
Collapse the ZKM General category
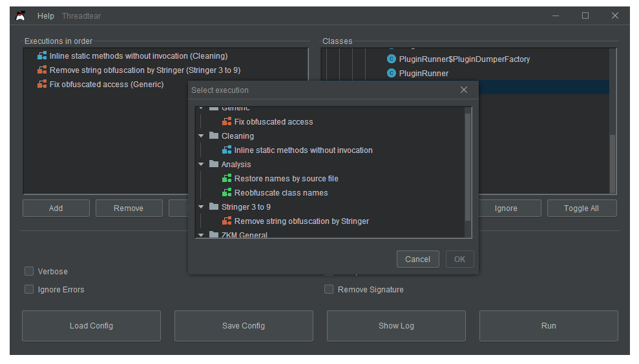201,235
